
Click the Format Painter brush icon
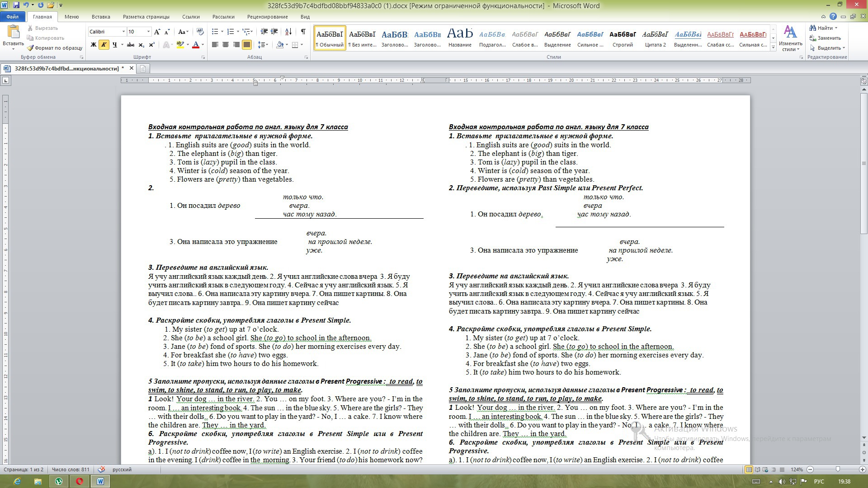click(x=30, y=48)
